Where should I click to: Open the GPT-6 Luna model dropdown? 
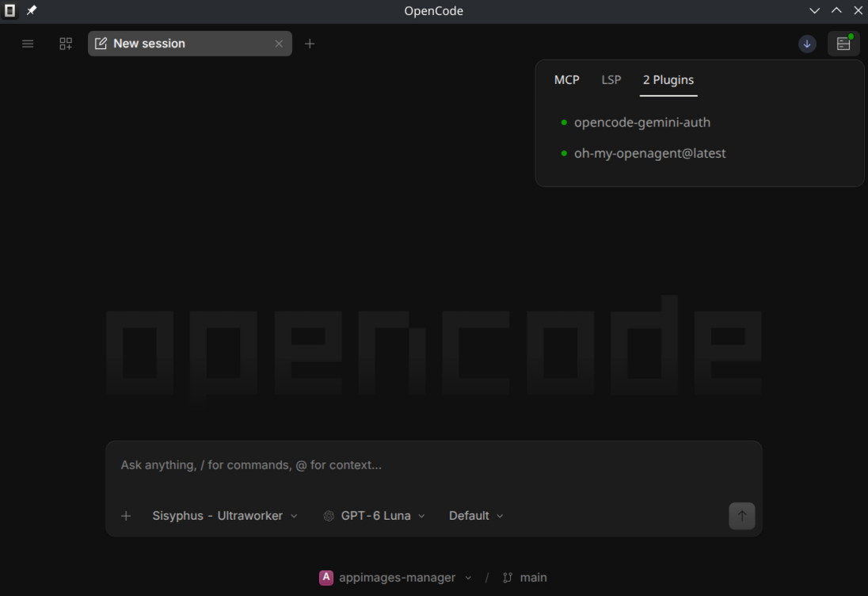[x=375, y=516]
